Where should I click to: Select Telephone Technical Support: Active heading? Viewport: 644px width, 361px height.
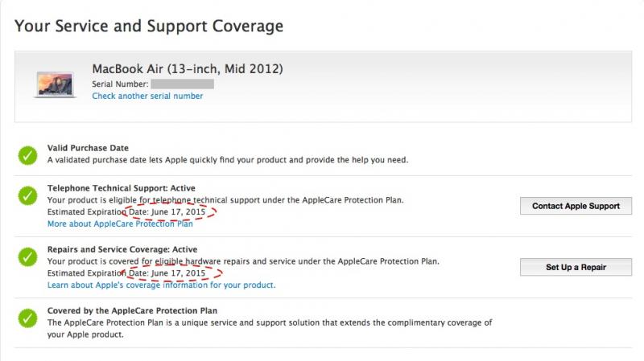122,188
